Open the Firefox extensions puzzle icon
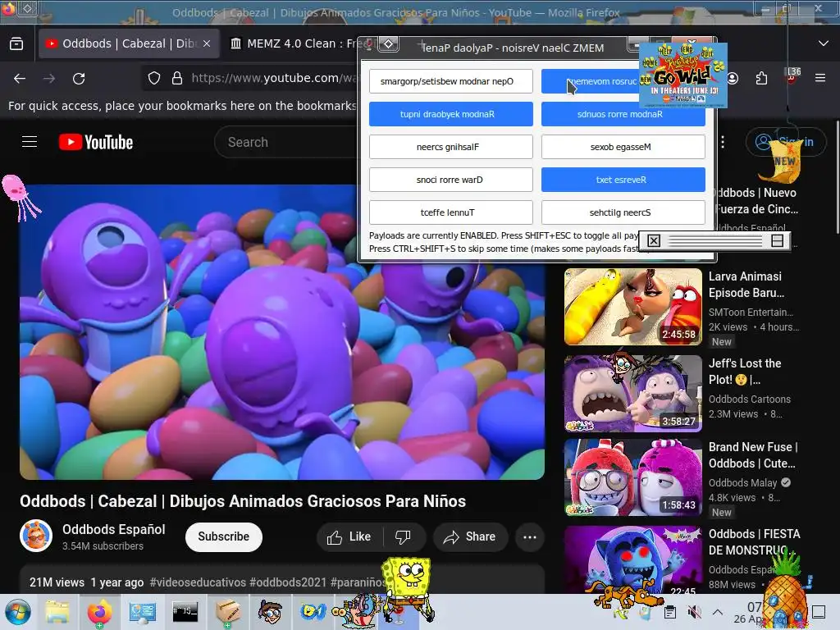The height and width of the screenshot is (630, 840). click(x=761, y=78)
